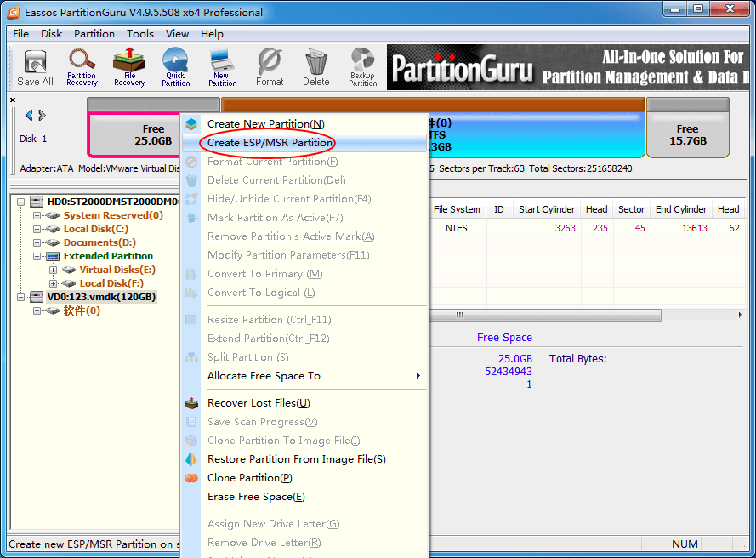Click the Recover Lost Files menu icon

coord(191,403)
